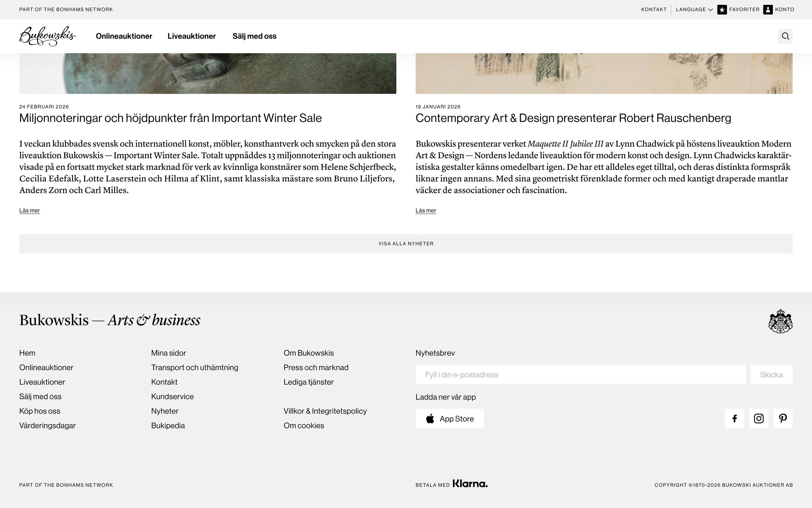This screenshot has width=812, height=508.
Task: Open the search magnifier icon
Action: (x=785, y=36)
